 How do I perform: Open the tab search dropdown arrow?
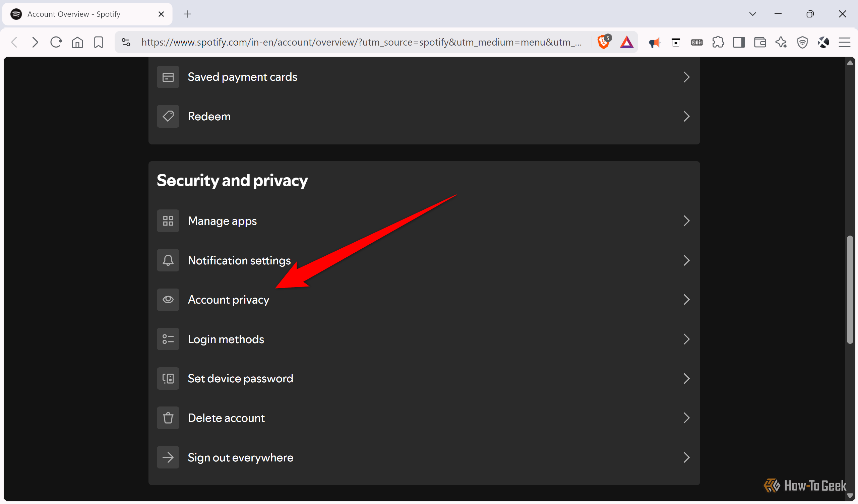[752, 14]
